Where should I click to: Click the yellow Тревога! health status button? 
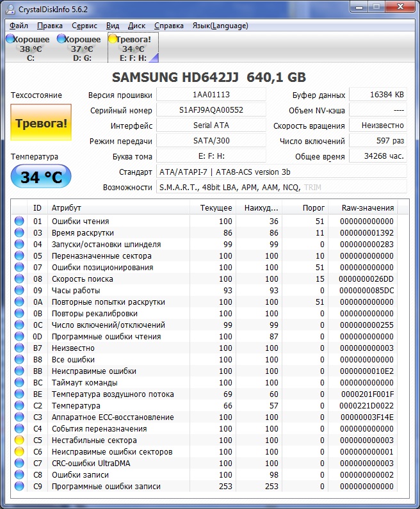click(x=41, y=122)
